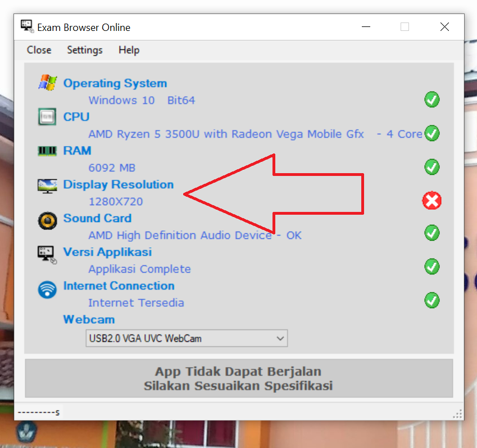Click the Versi Applikasi heading
Image resolution: width=477 pixels, height=448 pixels.
pos(107,252)
